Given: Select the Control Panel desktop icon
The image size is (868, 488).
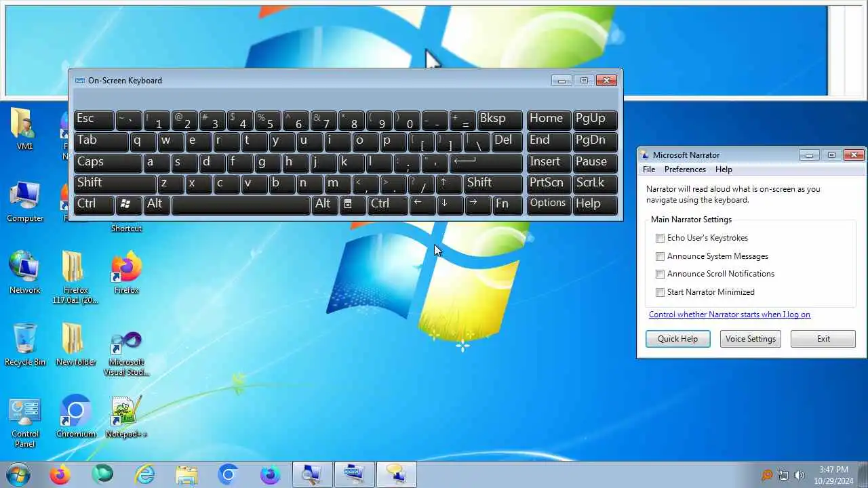Looking at the screenshot, I should pos(24,422).
